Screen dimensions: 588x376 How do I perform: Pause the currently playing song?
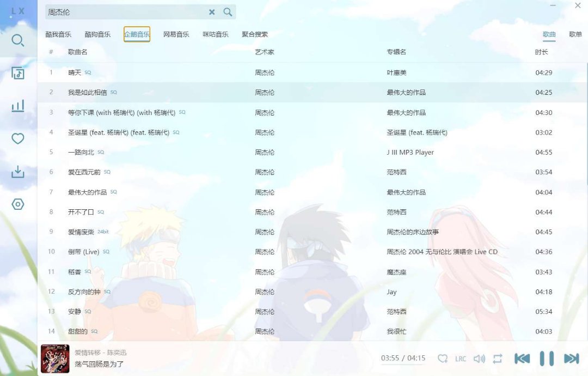pos(547,359)
